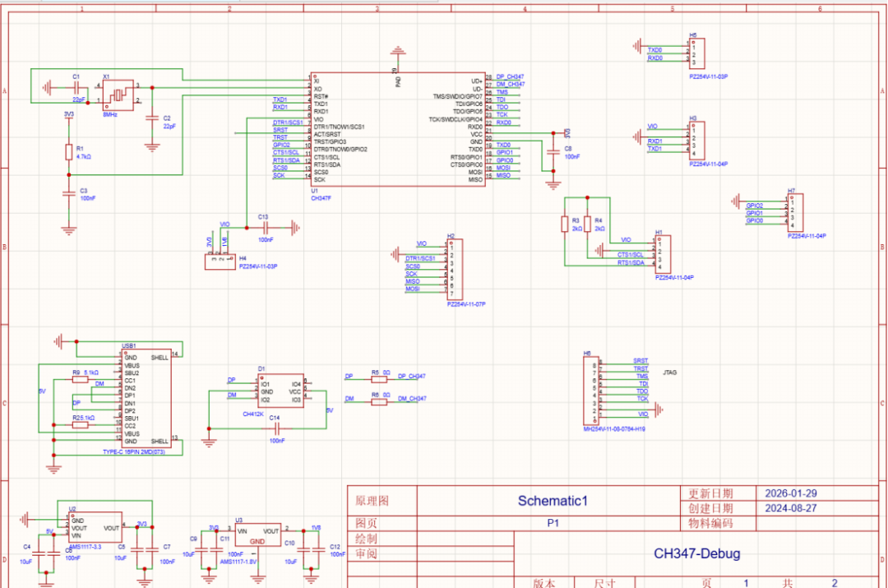
Task: Select decoupling capacitor C8 100nF
Action: (553, 152)
